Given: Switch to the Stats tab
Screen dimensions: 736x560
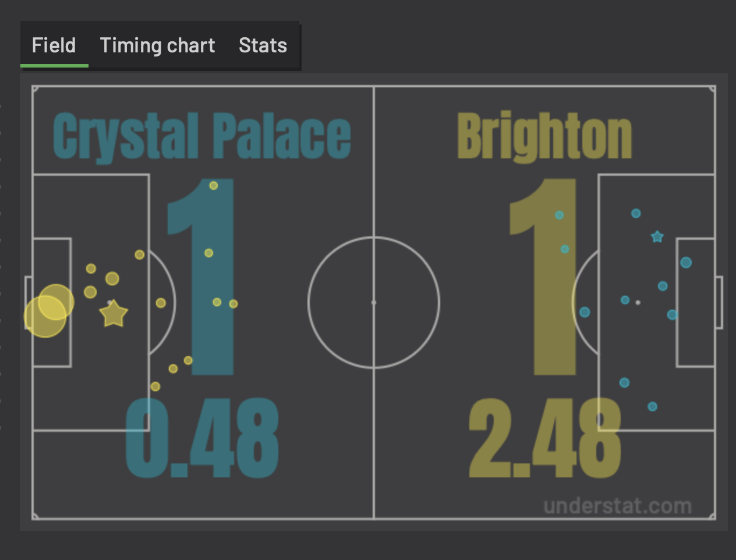Looking at the screenshot, I should 263,45.
